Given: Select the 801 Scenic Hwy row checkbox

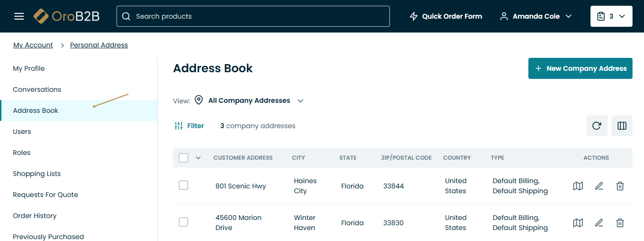Looking at the screenshot, I should coord(183,185).
